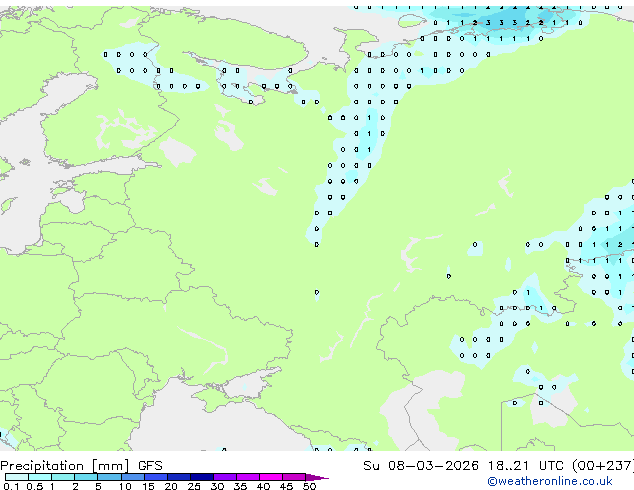Click the 0.5–1 mm legend swatch
This screenshot has width=634, height=490.
(40, 477)
